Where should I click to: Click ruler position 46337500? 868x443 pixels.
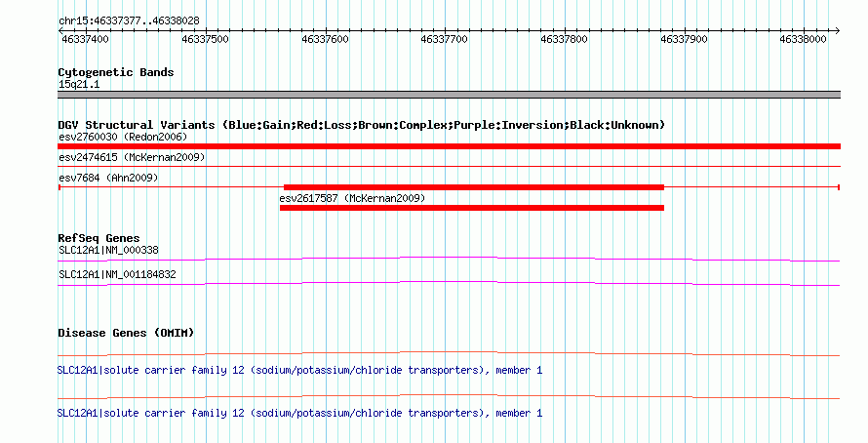(206, 39)
